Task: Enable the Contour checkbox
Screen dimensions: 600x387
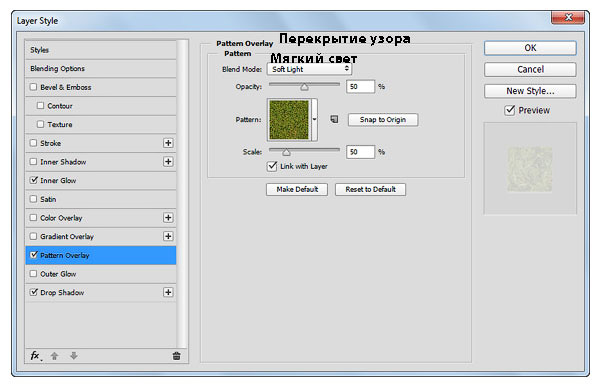Action: tap(40, 105)
